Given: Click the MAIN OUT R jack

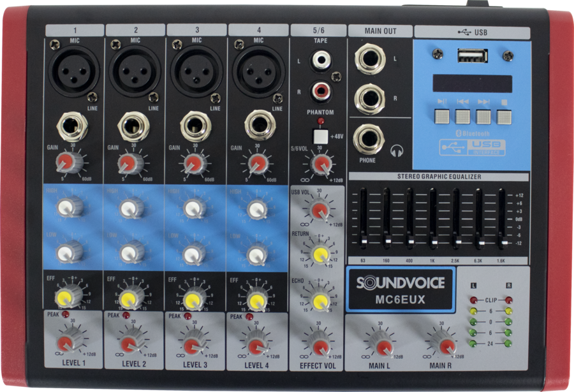Looking at the screenshot, I should coord(370,99).
